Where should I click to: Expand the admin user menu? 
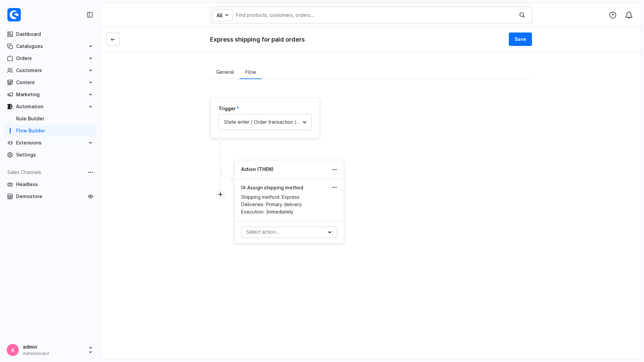click(x=91, y=350)
